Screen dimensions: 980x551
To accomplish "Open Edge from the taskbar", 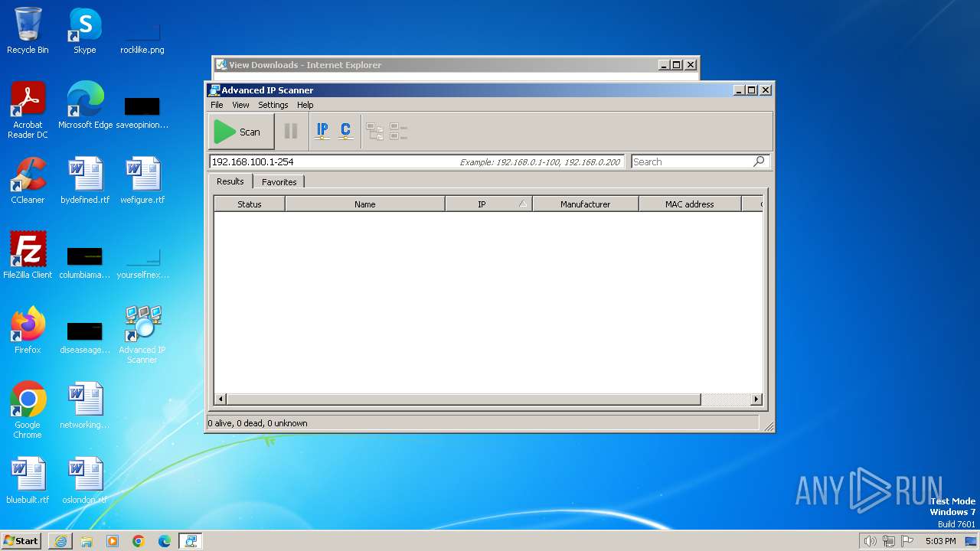I will (x=165, y=541).
